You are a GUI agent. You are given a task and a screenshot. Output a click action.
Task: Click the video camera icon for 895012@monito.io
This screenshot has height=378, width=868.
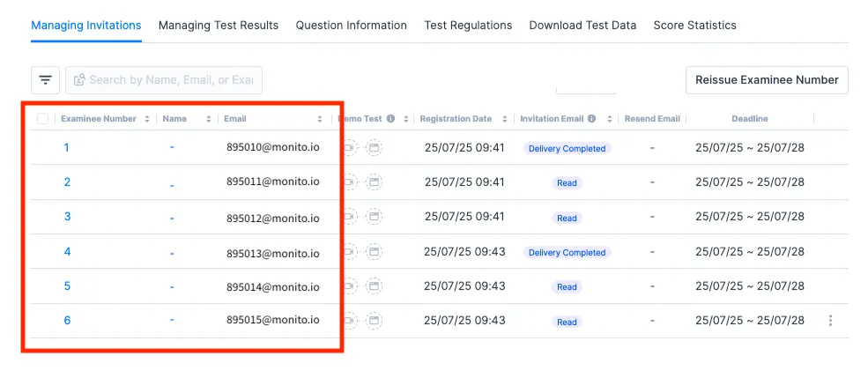(351, 217)
